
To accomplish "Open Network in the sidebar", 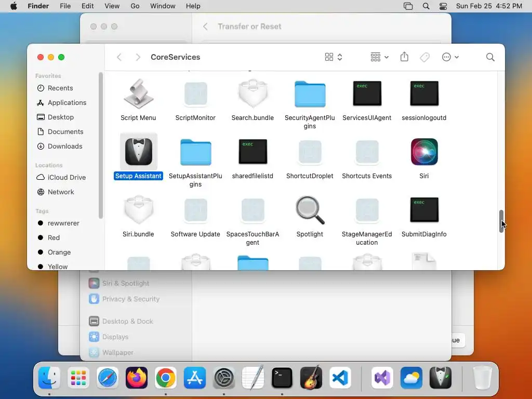I will (55, 192).
